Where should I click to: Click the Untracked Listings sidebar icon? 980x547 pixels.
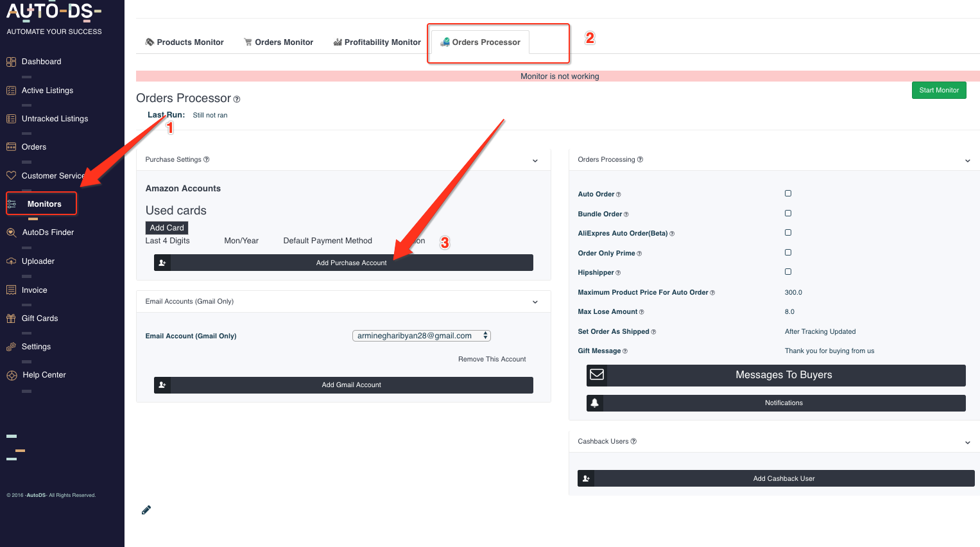click(11, 119)
